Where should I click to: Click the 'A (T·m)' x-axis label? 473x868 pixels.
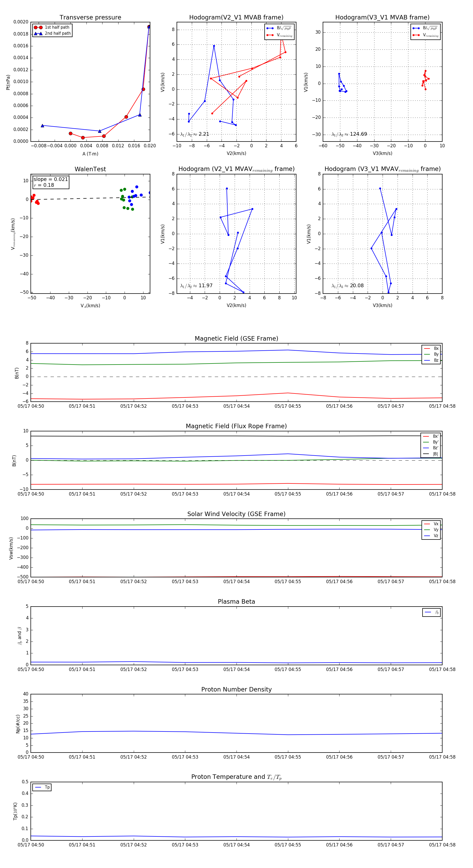[90, 154]
